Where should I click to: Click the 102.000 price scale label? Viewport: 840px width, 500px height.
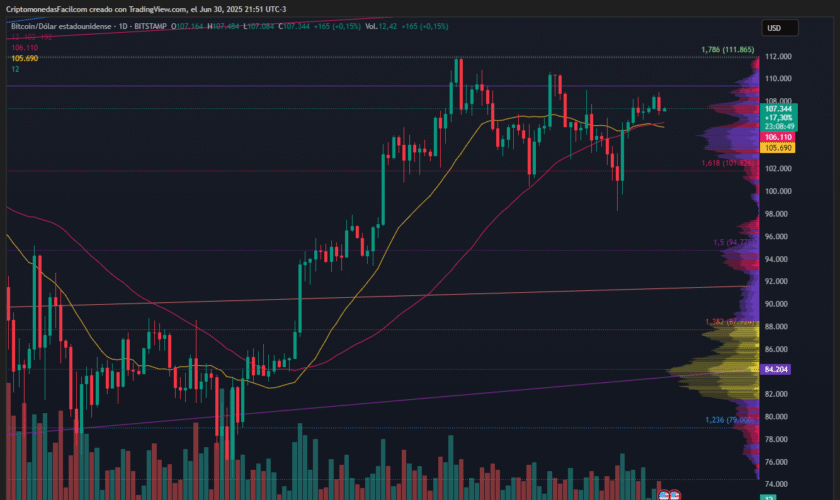tap(778, 168)
